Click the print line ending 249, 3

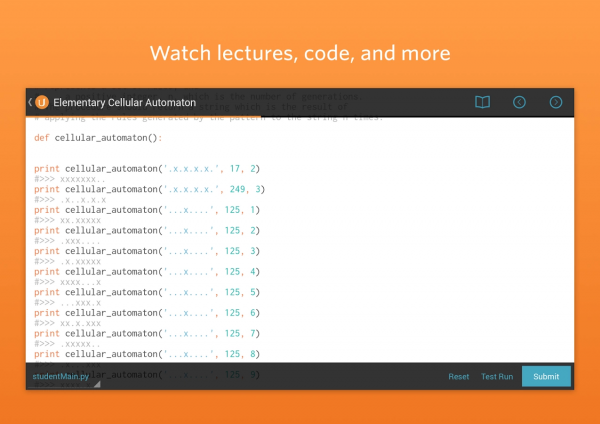click(x=150, y=189)
